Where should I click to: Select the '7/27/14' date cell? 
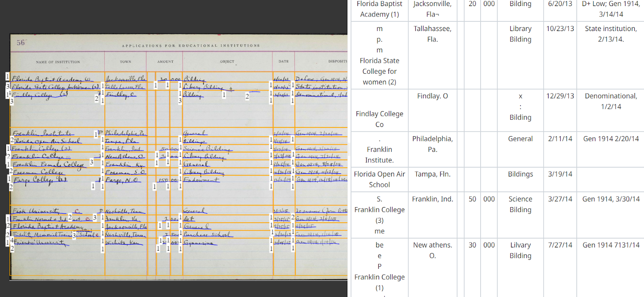[x=560, y=245]
